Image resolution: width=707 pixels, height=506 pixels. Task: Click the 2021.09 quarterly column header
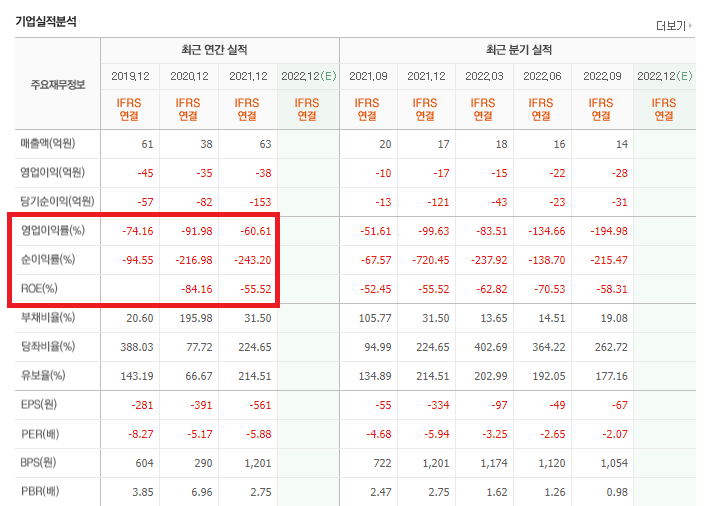pyautogui.click(x=368, y=76)
